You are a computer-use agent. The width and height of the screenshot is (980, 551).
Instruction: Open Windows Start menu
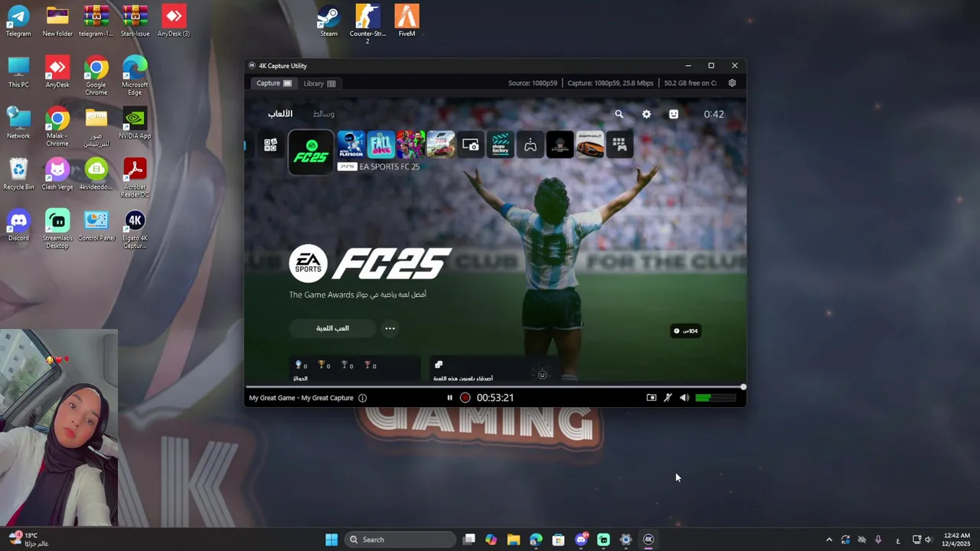click(332, 540)
